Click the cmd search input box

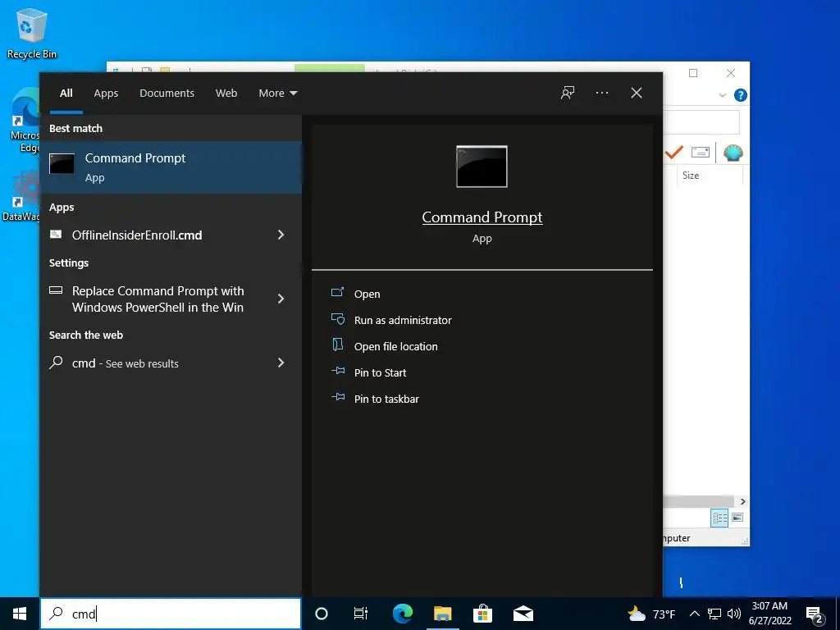point(171,614)
